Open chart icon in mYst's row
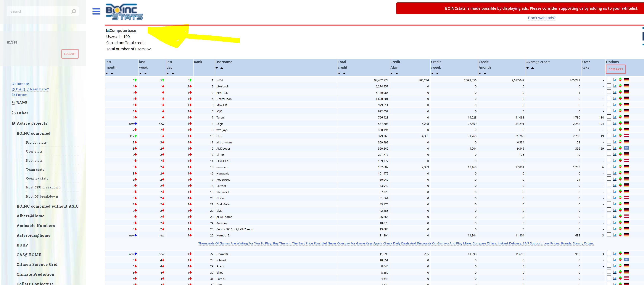644x285 pixels. (x=614, y=80)
